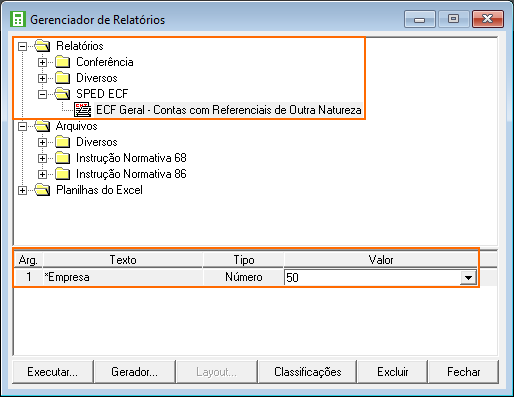Click the Arg. column header
514x397 pixels.
pyautogui.click(x=28, y=260)
